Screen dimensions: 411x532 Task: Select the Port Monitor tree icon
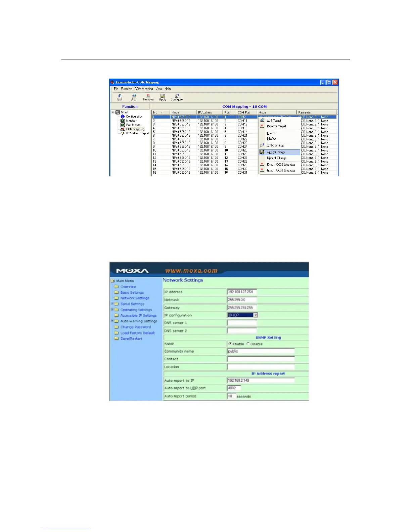123,125
